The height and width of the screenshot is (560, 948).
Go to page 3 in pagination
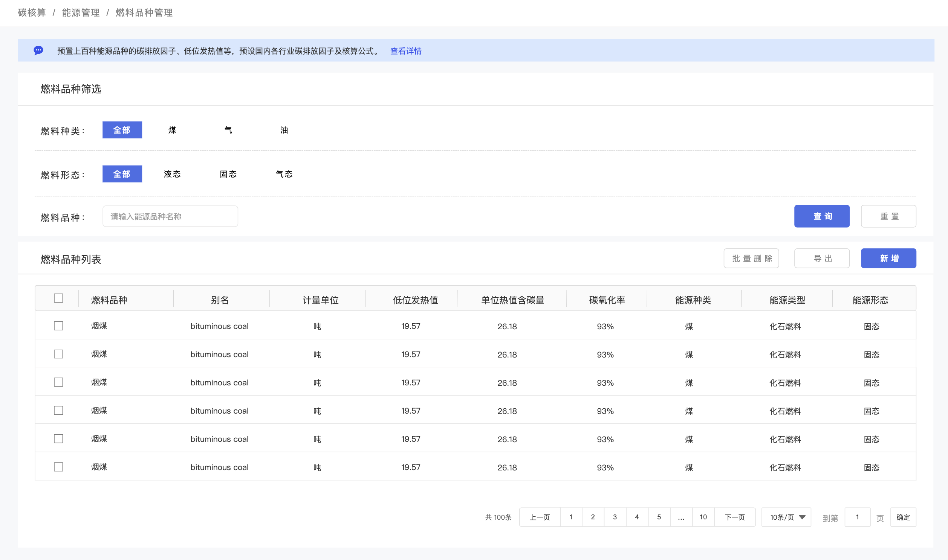tap(615, 517)
